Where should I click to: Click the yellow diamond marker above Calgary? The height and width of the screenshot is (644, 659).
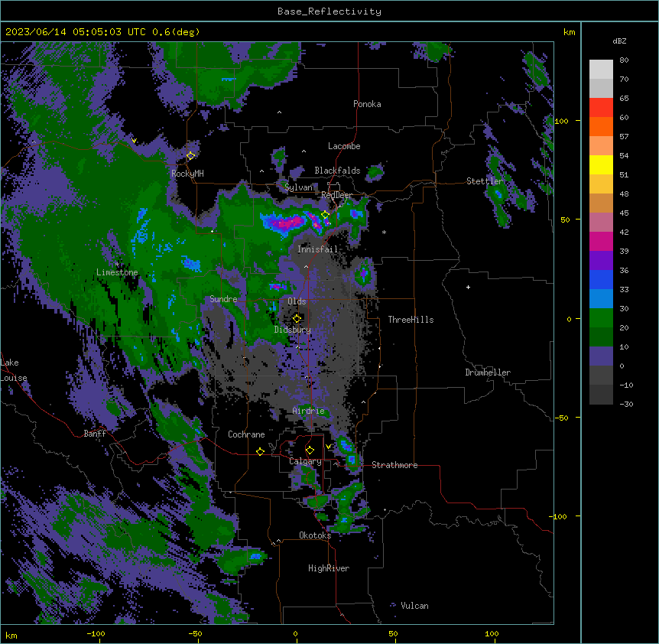point(310,450)
